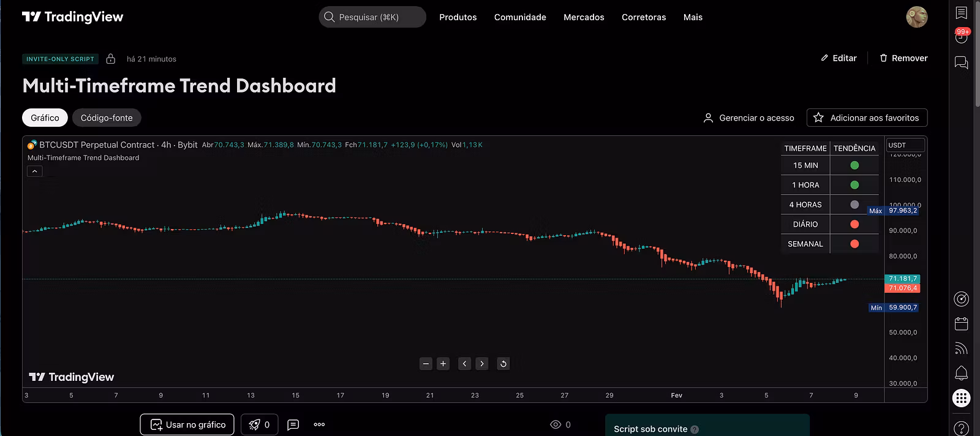Open the watchlist panel icon
The width and height of the screenshot is (980, 436).
(962, 12)
